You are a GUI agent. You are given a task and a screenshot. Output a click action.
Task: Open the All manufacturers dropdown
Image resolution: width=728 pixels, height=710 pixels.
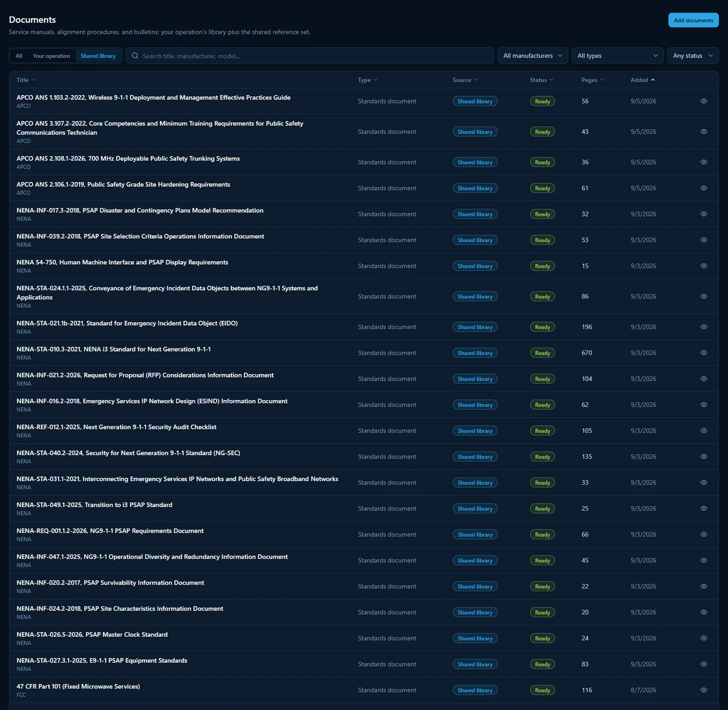533,56
